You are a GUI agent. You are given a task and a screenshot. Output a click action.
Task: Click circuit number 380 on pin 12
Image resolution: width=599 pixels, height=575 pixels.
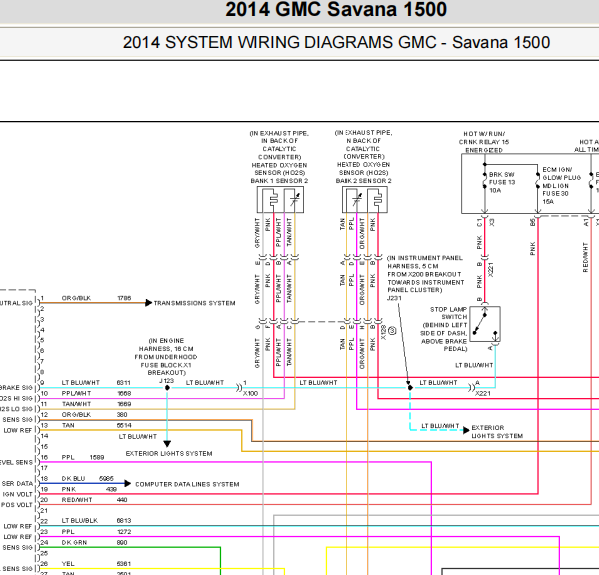point(122,415)
